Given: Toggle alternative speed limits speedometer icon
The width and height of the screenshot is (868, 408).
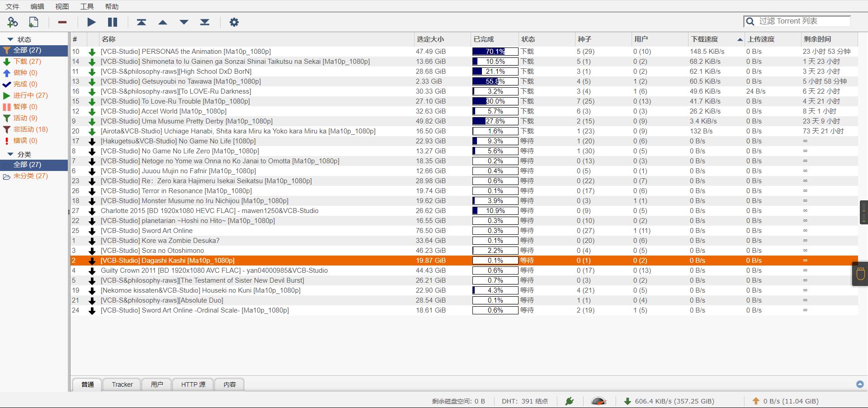Looking at the screenshot, I should tap(599, 401).
